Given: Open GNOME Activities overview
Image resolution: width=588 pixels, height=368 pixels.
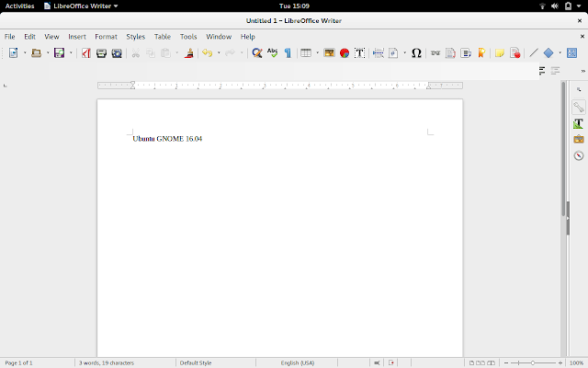Looking at the screenshot, I should (19, 6).
